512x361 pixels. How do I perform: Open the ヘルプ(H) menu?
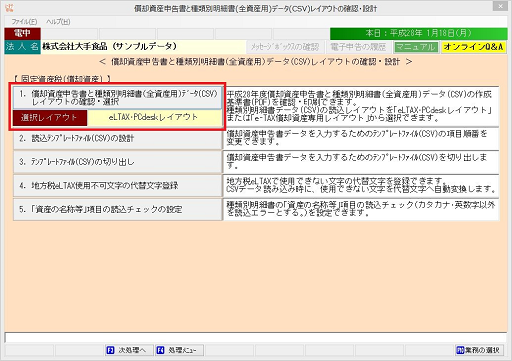point(58,22)
